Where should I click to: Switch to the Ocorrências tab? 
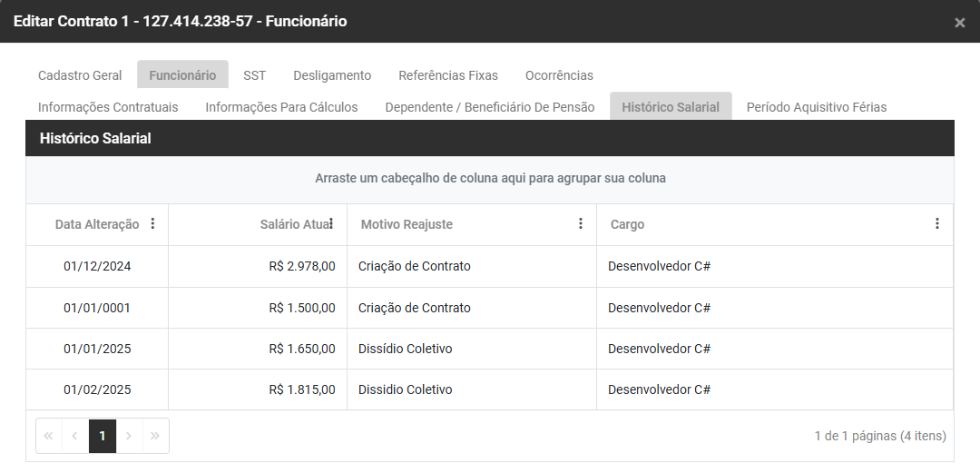[x=559, y=75]
